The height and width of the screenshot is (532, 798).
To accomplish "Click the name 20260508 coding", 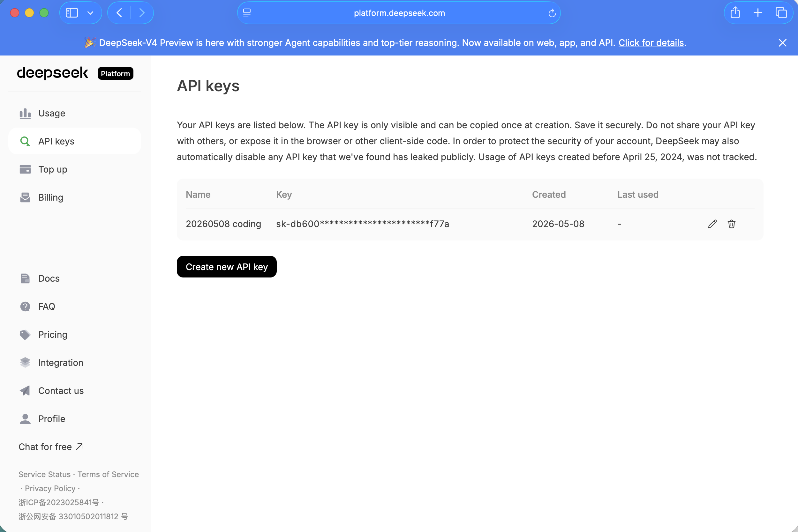I will (223, 224).
